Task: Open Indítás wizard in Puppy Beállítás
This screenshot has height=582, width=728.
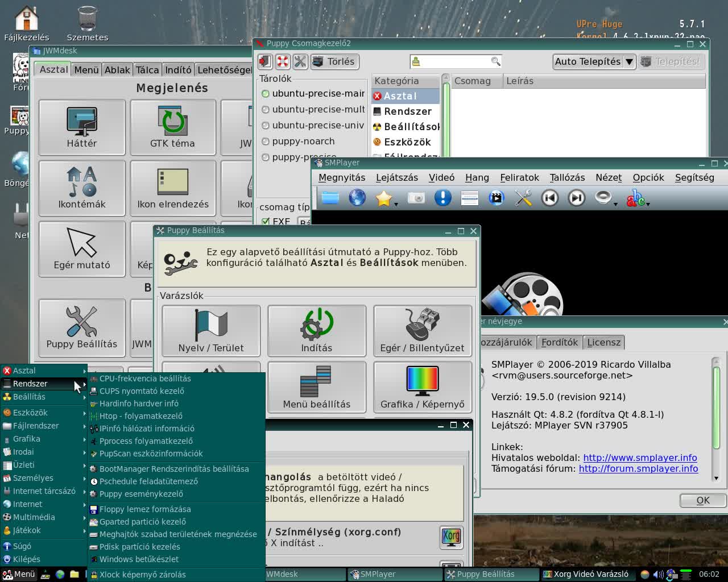Action: tap(317, 331)
